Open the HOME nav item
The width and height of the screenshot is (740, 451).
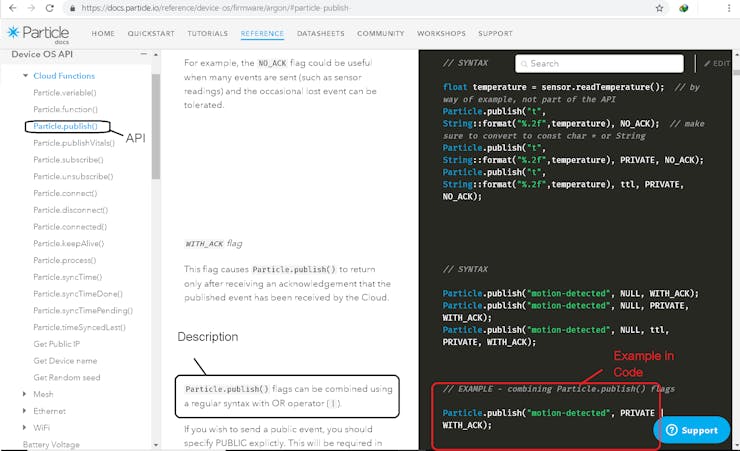103,33
